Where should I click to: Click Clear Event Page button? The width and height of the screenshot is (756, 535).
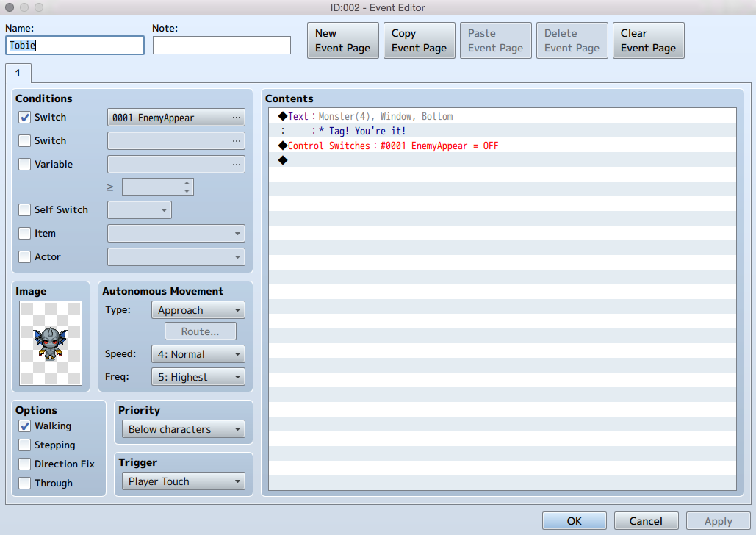tap(649, 40)
